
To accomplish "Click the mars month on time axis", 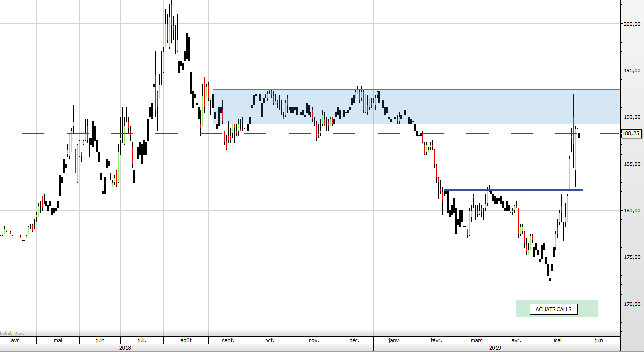I will click(x=476, y=340).
